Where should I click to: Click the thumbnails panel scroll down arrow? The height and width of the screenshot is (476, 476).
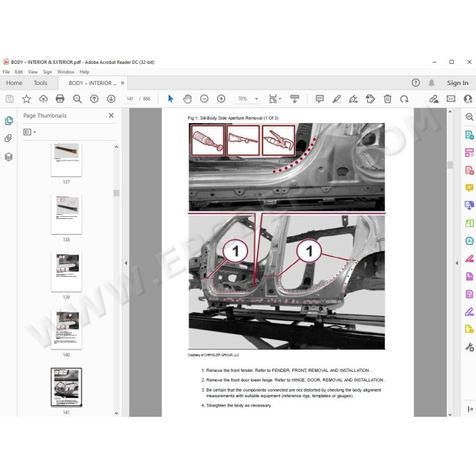(116, 413)
